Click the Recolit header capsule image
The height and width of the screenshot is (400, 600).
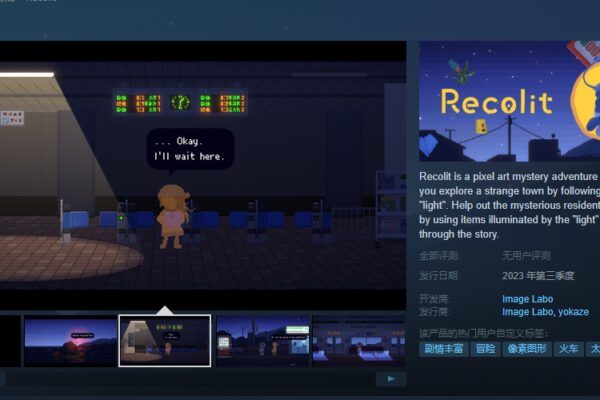click(509, 101)
